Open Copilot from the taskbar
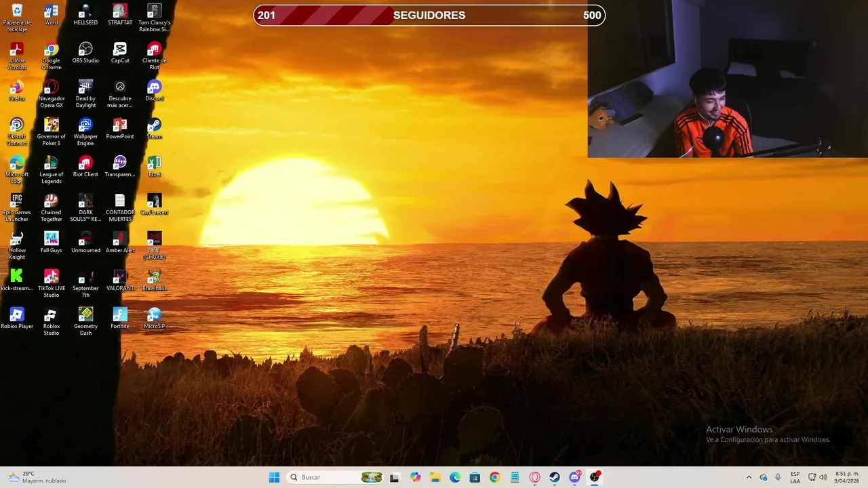The image size is (868, 488). (416, 477)
